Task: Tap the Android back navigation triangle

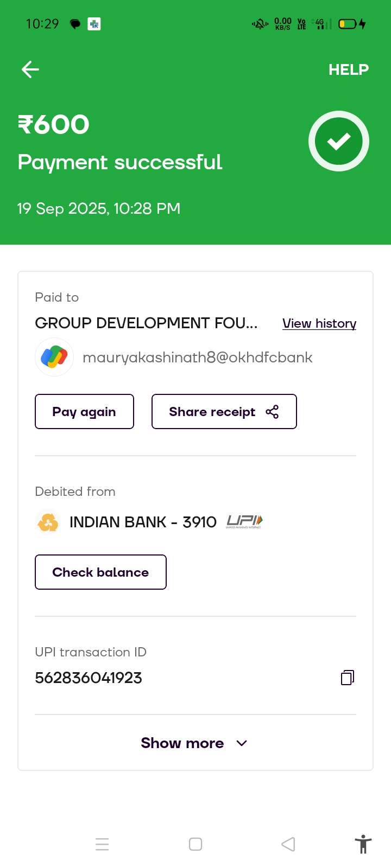Action: pos(288,844)
